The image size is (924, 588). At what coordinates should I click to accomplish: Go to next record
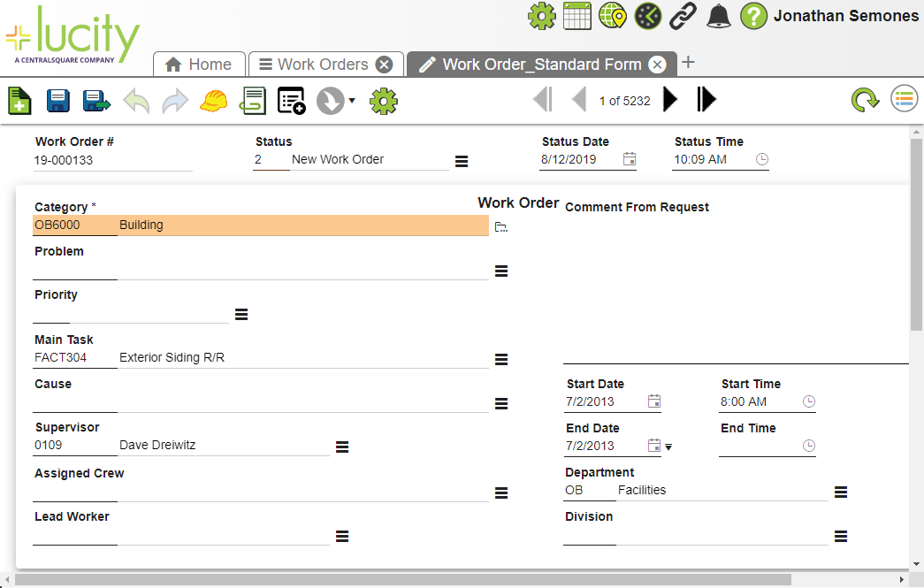pos(670,99)
